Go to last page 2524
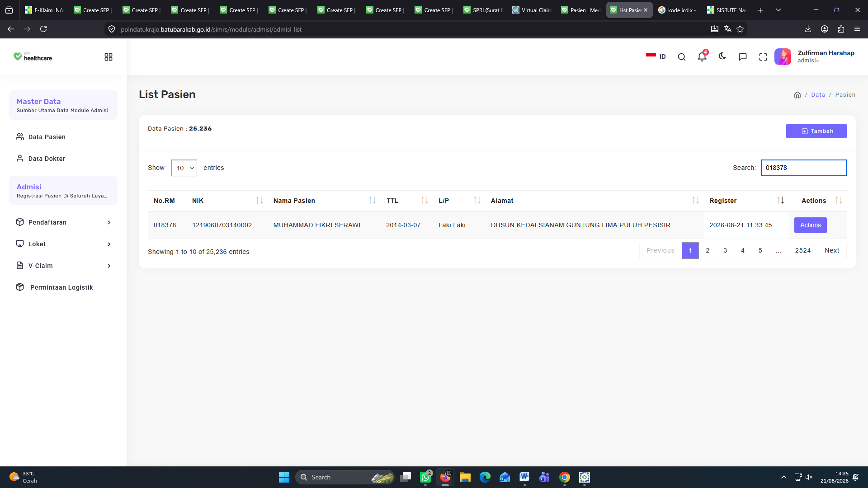Image resolution: width=868 pixels, height=488 pixels. [803, 250]
